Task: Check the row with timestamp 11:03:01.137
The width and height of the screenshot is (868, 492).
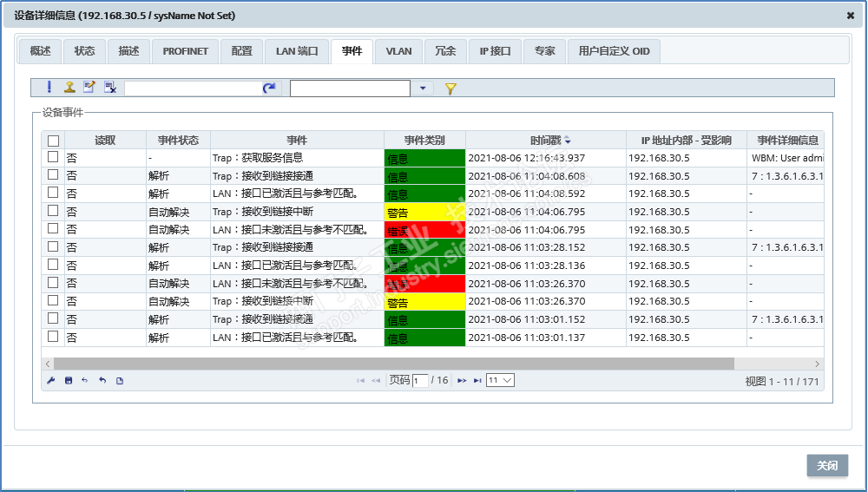Action: (x=53, y=337)
